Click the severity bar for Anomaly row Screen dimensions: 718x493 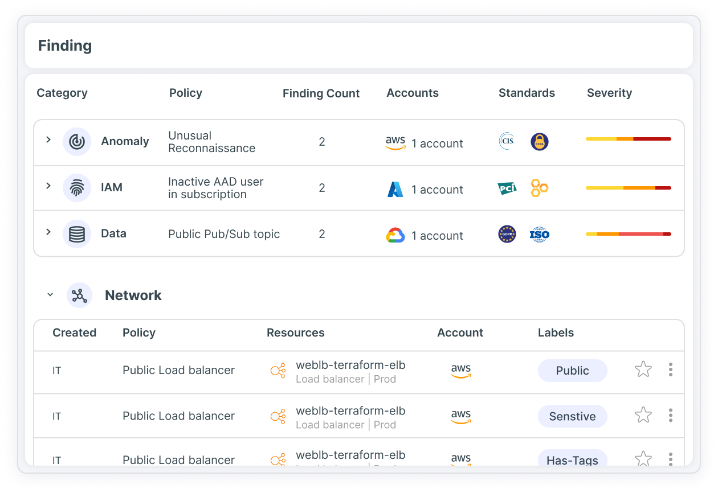pyautogui.click(x=628, y=139)
